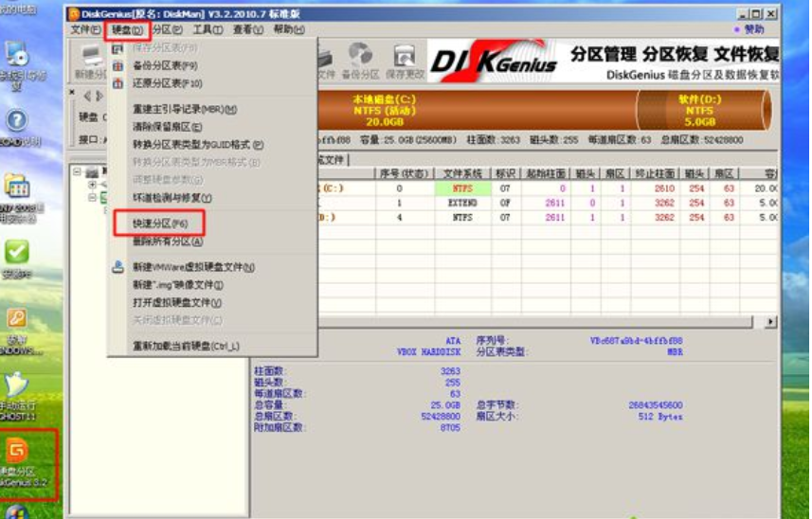Select 新建".img"映像文件 entry
The width and height of the screenshot is (812, 519).
[212, 285]
